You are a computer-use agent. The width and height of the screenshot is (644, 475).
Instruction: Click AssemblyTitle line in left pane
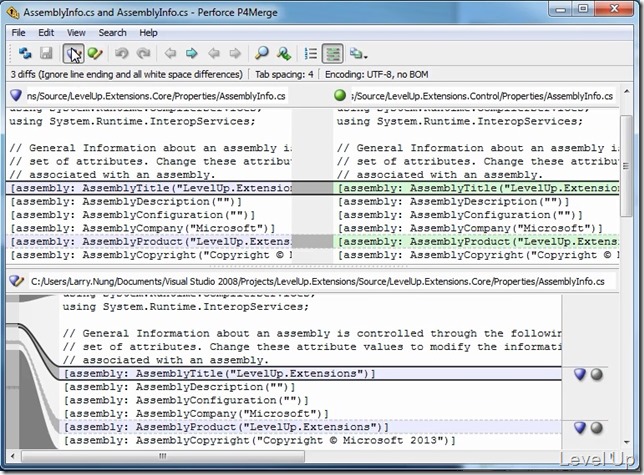pyautogui.click(x=149, y=188)
